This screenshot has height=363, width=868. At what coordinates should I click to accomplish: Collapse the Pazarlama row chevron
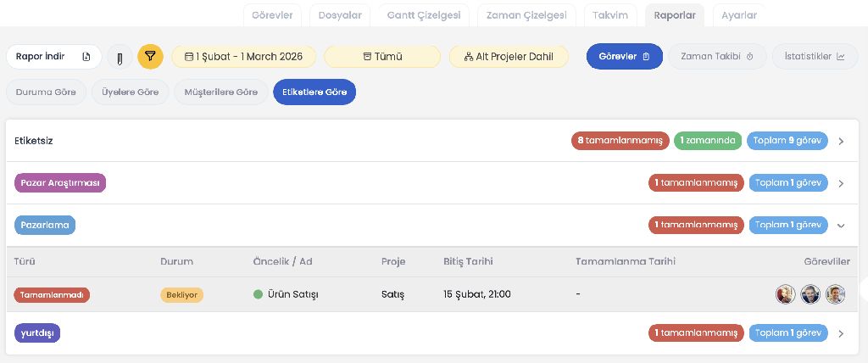[x=841, y=226]
